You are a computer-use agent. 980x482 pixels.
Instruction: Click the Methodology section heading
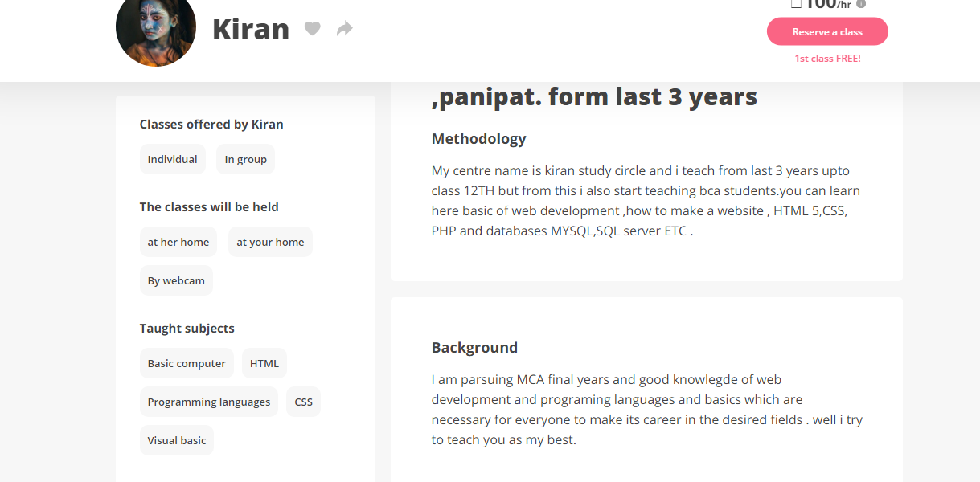(479, 138)
